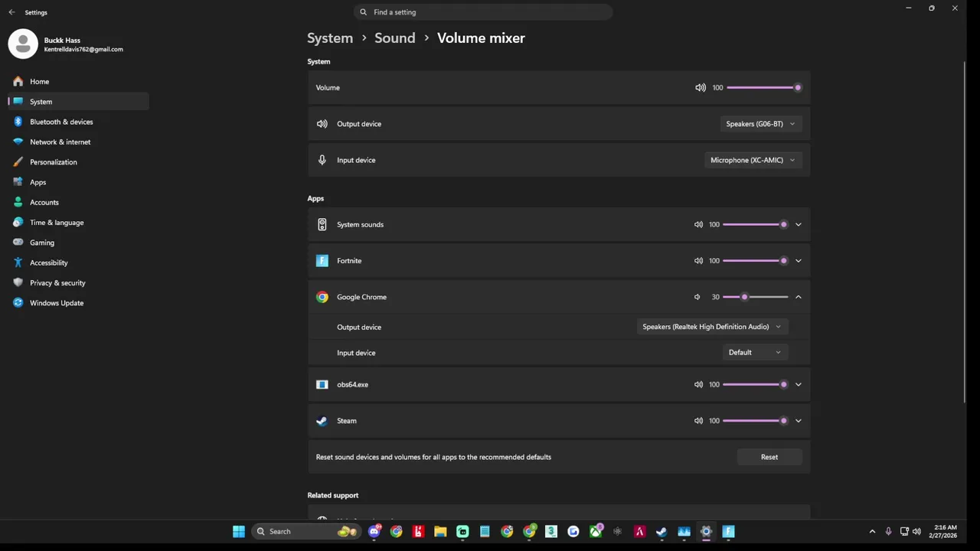The image size is (980, 551).
Task: Click the Windows Start button
Action: [x=239, y=531]
